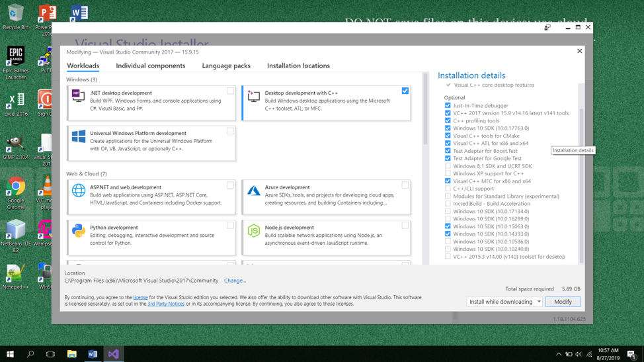
Task: Select the Excel 2016 desktop shortcut
Action: 16,105
